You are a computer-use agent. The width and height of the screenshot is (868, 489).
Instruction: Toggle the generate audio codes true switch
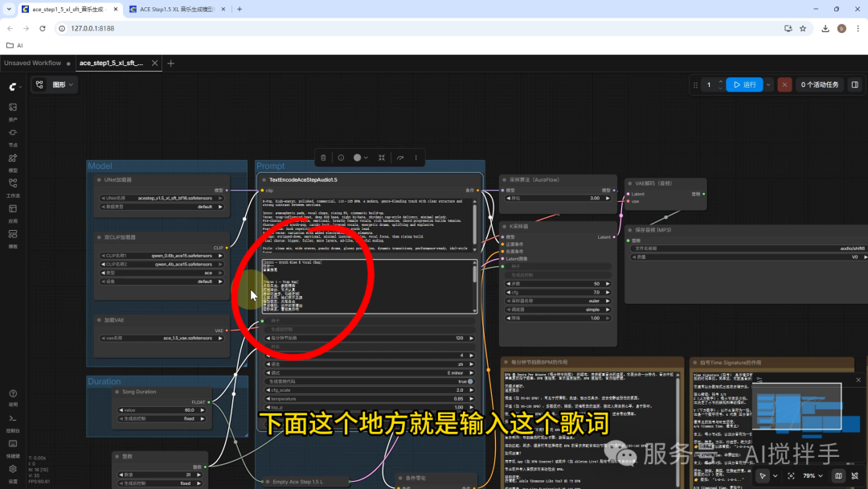click(470, 381)
